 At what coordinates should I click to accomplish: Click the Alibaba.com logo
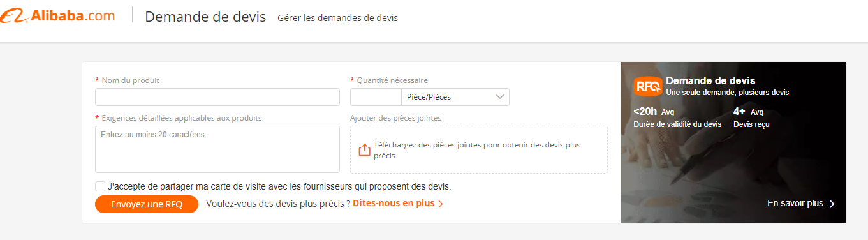57,17
